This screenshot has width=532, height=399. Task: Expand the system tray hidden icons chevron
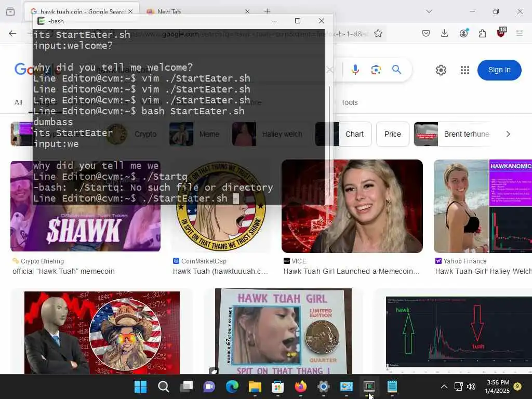[x=444, y=387]
